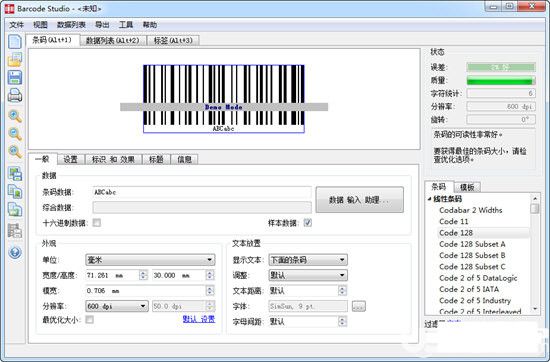The width and height of the screenshot is (550, 362).
Task: Click the 误差 status bar
Action: click(501, 67)
